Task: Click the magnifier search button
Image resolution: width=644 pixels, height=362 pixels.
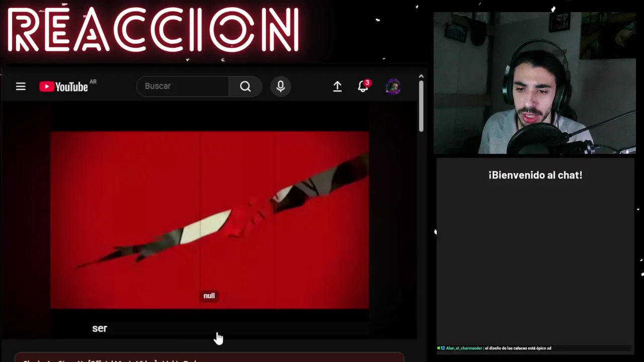Action: pyautogui.click(x=245, y=86)
